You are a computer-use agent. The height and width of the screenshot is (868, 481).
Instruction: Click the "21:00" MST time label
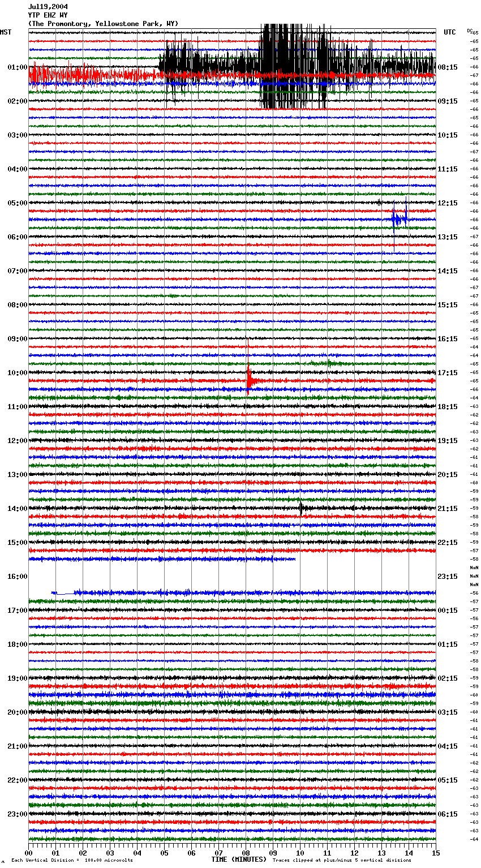pyautogui.click(x=18, y=746)
